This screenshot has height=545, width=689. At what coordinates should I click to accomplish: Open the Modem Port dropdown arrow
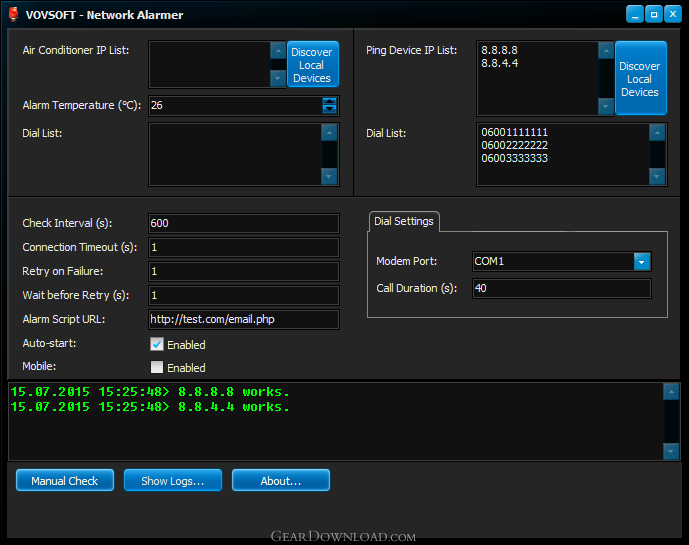point(642,262)
